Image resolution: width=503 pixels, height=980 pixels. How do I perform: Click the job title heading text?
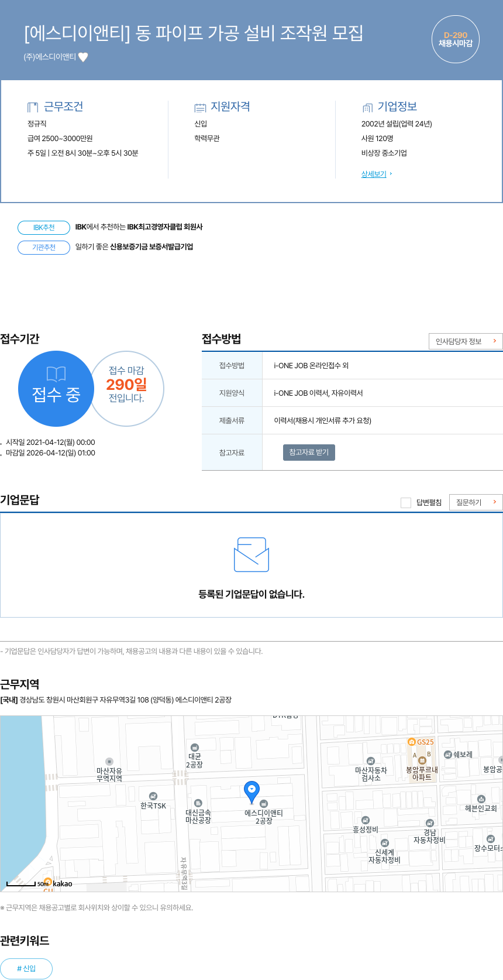pos(194,33)
